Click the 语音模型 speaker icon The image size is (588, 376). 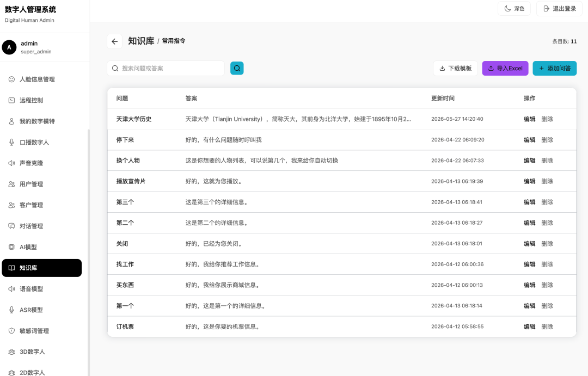click(11, 289)
